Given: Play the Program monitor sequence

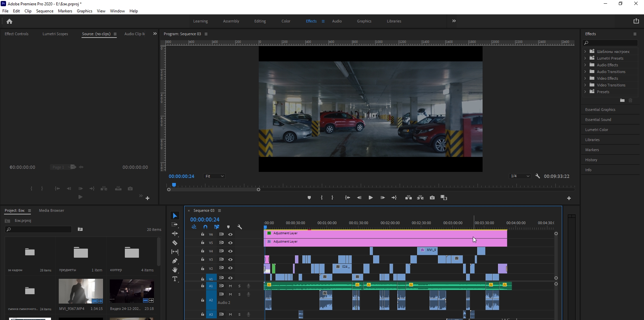Looking at the screenshot, I should [x=370, y=198].
